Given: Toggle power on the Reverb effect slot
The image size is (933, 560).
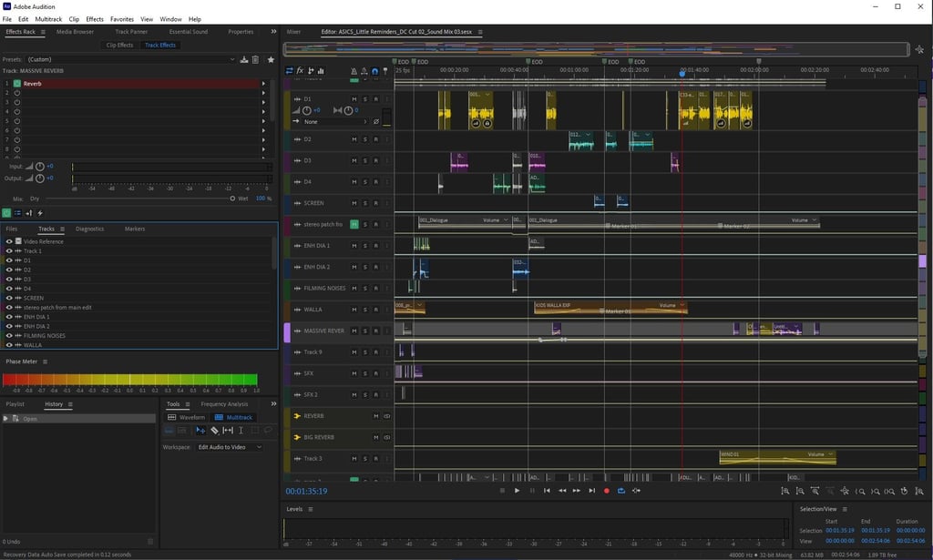Looking at the screenshot, I should click(17, 83).
